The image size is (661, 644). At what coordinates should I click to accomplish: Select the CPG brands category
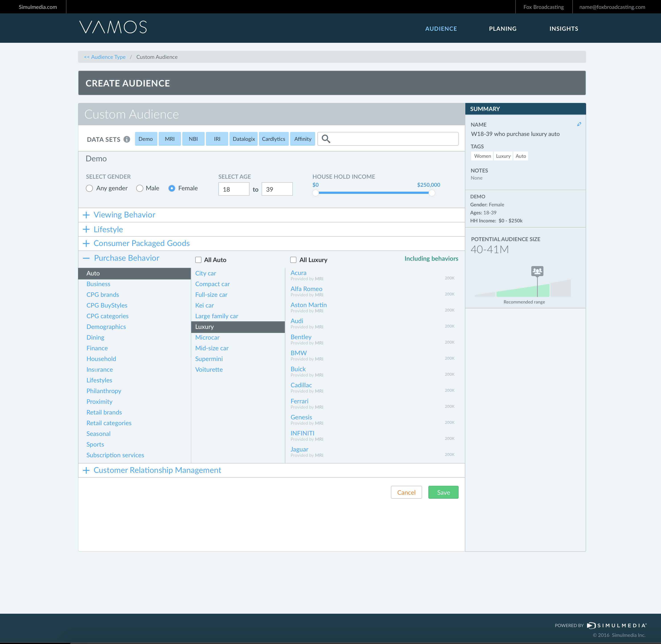pos(103,295)
